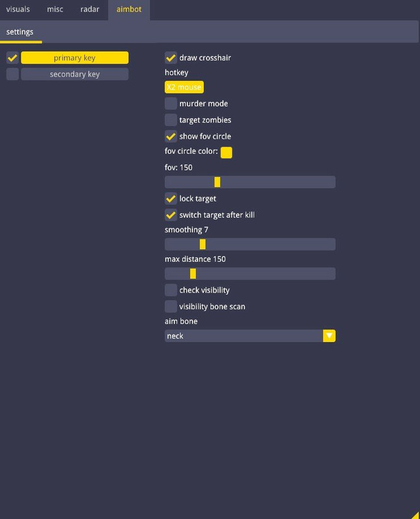Open the fov circle color picker
Image resolution: width=420 pixels, height=519 pixels.
click(x=227, y=152)
